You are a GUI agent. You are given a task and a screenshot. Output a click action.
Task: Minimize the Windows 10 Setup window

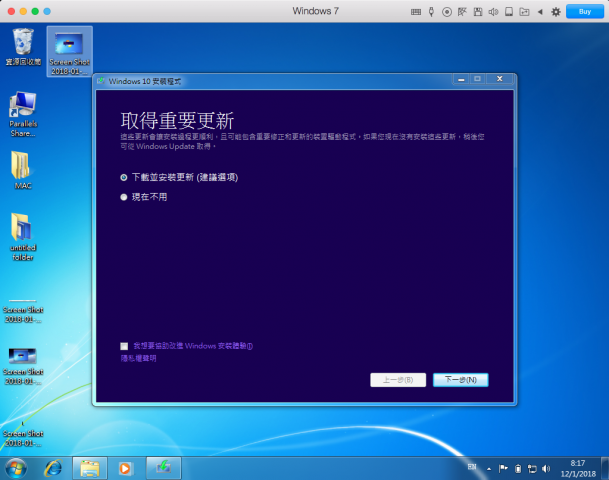461,79
